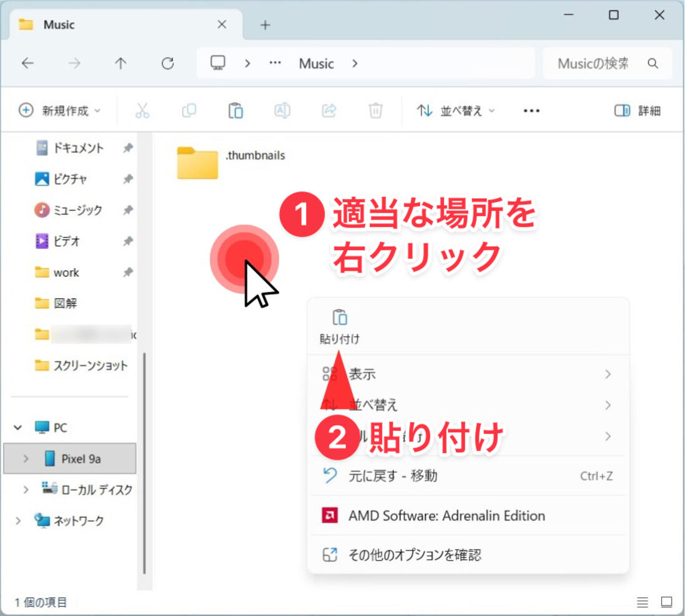Close the Music tab

pyautogui.click(x=222, y=24)
